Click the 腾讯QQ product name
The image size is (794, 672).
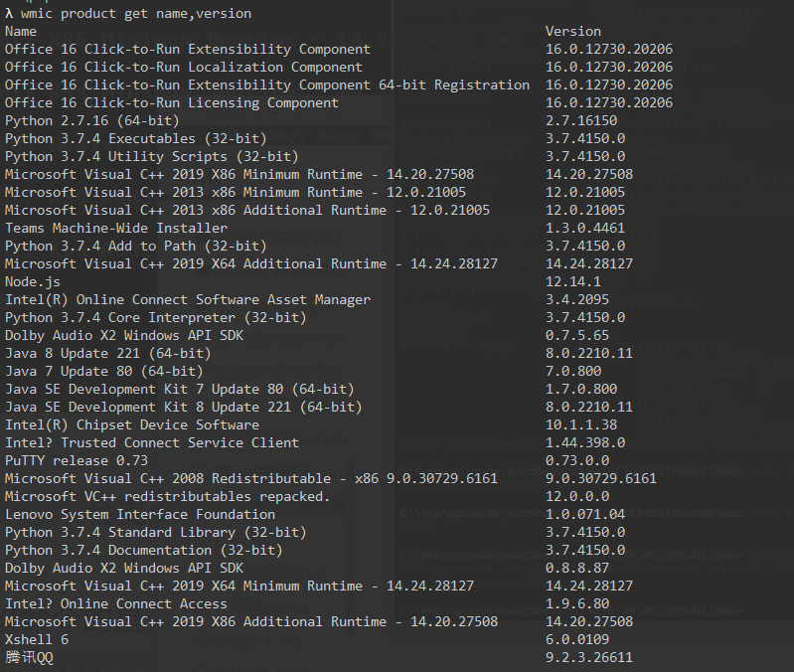pos(29,658)
